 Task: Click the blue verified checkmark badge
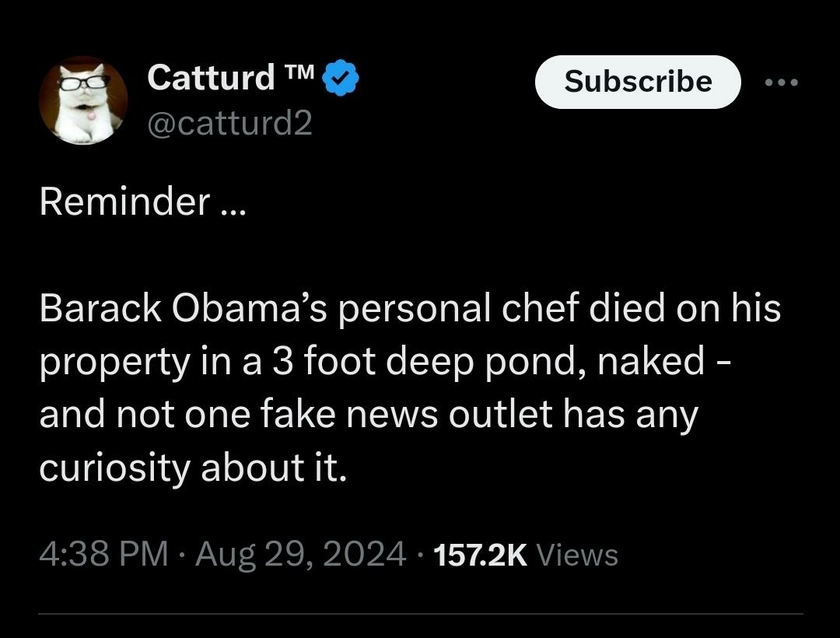click(x=340, y=79)
